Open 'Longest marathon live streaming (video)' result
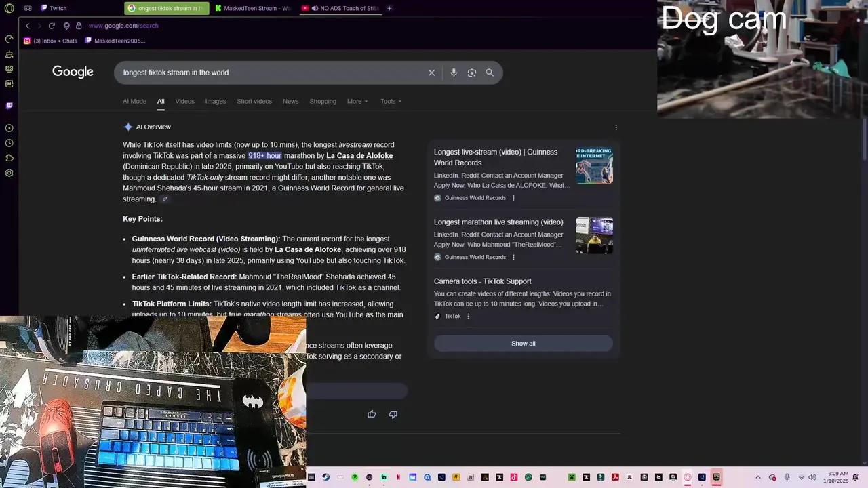Viewport: 868px width, 488px height. click(x=498, y=222)
